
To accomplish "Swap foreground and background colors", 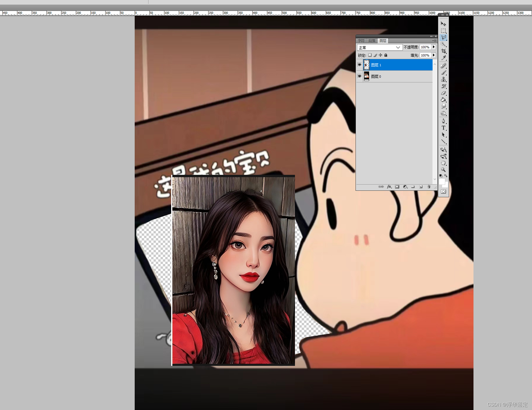I will pyautogui.click(x=446, y=176).
